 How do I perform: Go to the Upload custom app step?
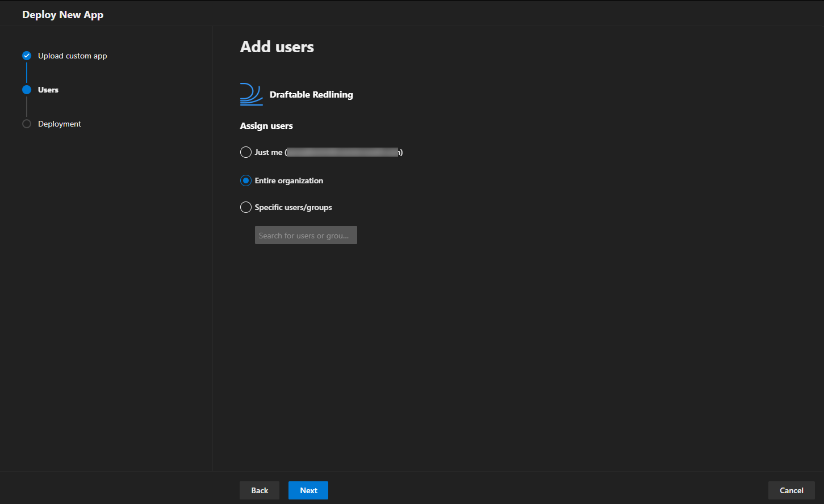coord(73,56)
